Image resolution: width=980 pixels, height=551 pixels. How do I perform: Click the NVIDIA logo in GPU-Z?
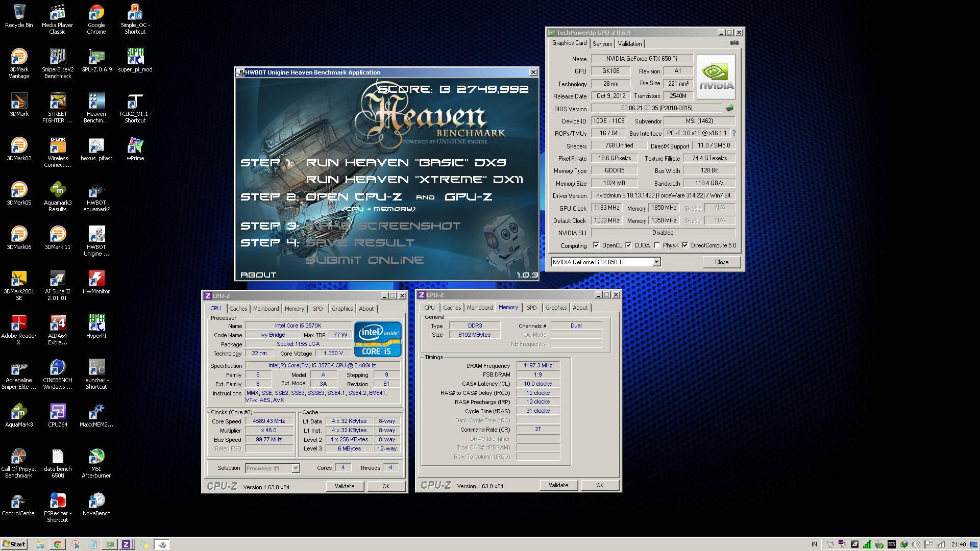click(x=716, y=77)
